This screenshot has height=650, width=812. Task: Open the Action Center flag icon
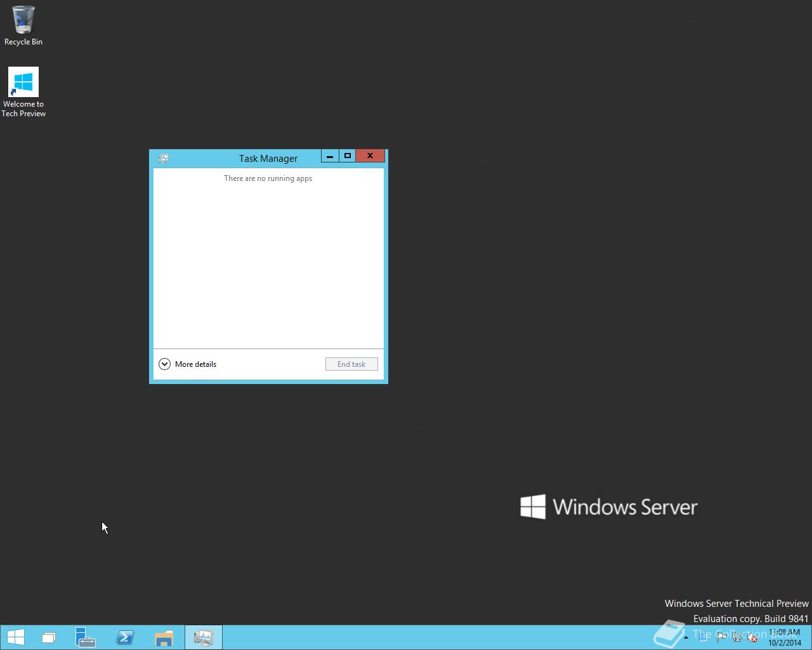click(721, 638)
